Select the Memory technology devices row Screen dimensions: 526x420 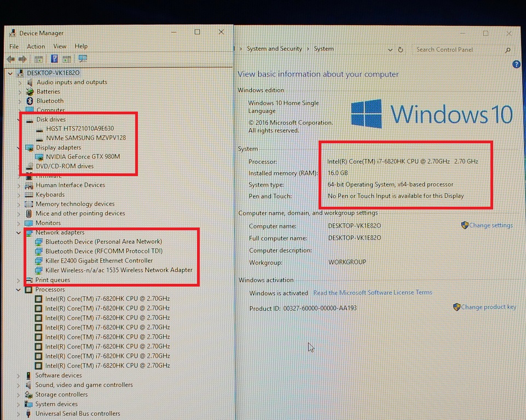pos(75,204)
